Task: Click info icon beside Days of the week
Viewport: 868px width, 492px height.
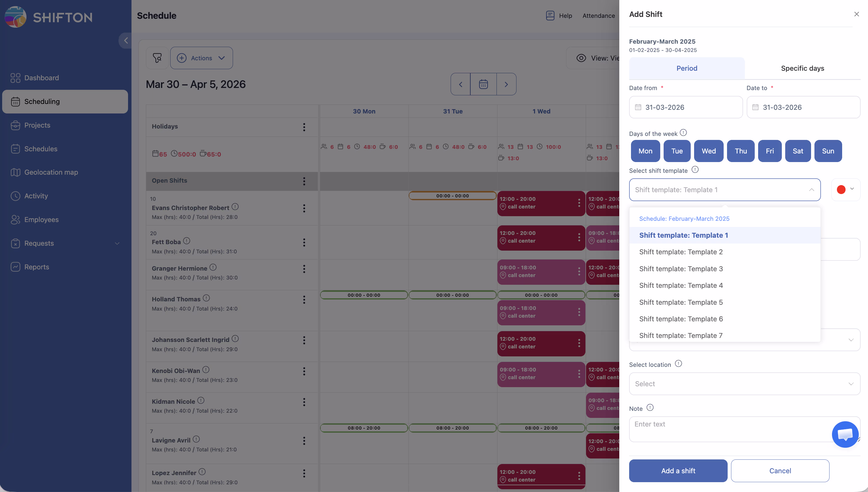Action: 683,133
